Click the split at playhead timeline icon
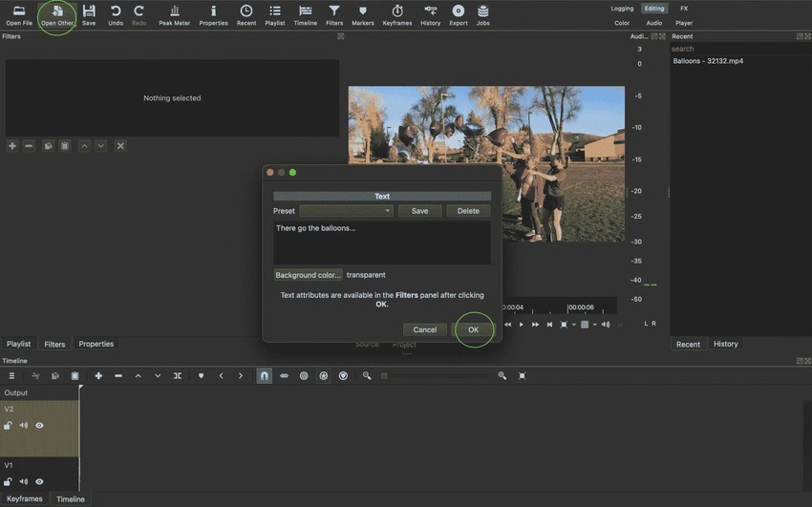Viewport: 812px width, 507px height. point(178,376)
